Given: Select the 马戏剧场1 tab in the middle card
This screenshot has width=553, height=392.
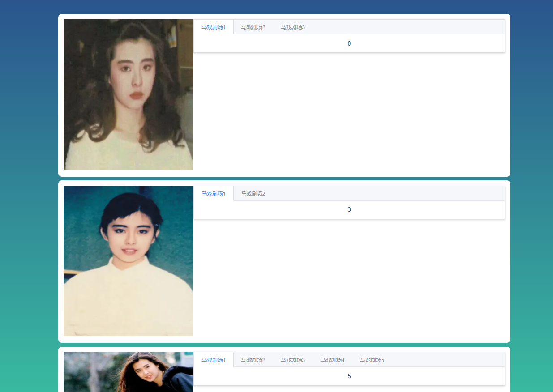Looking at the screenshot, I should [x=214, y=193].
